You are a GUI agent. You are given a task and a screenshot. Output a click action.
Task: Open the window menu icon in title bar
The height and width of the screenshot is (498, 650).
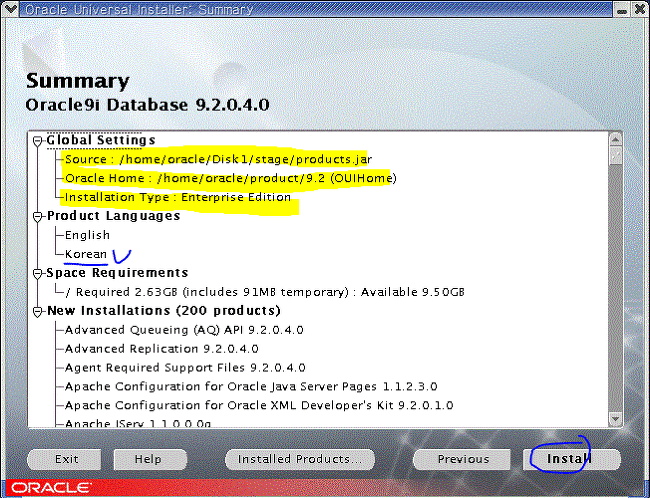(10, 9)
